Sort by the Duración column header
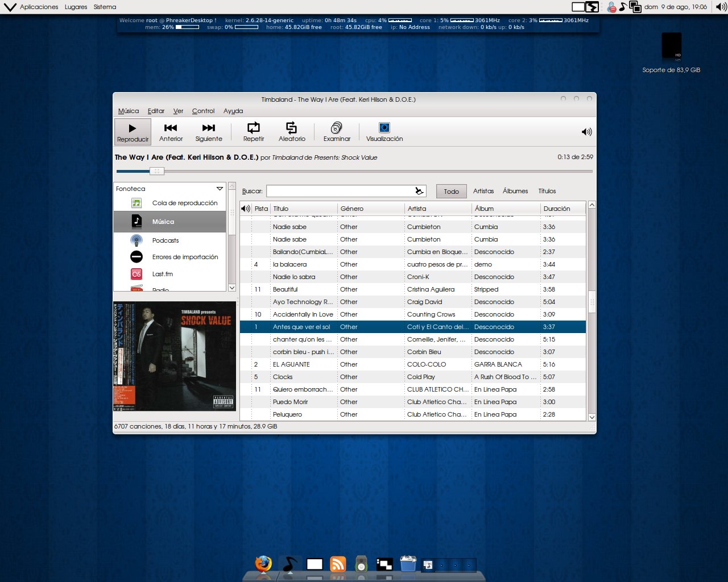The image size is (728, 582). click(562, 209)
